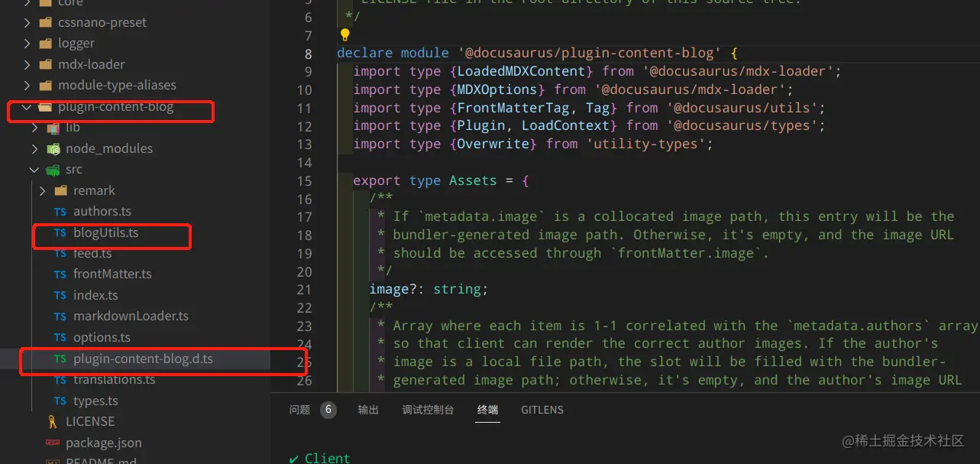
Task: Click the TS icon beside feed.ts
Action: pyautogui.click(x=60, y=254)
